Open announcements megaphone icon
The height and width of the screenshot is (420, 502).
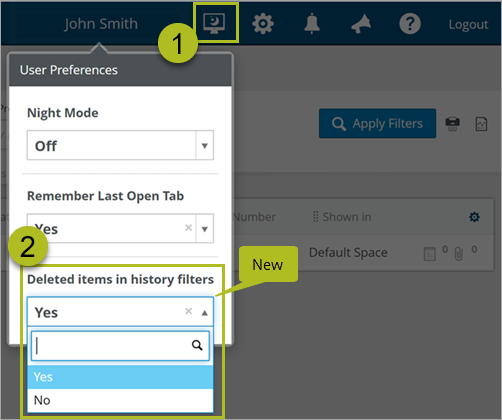(x=361, y=24)
